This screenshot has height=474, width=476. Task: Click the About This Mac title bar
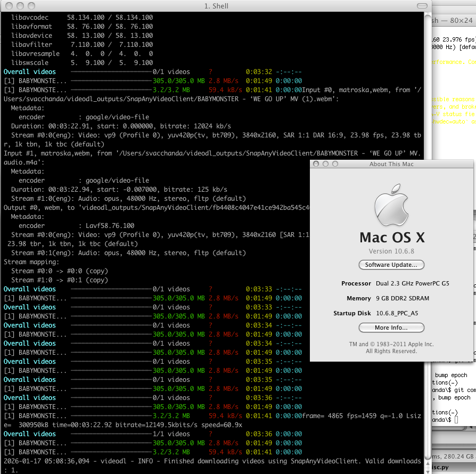[391, 164]
